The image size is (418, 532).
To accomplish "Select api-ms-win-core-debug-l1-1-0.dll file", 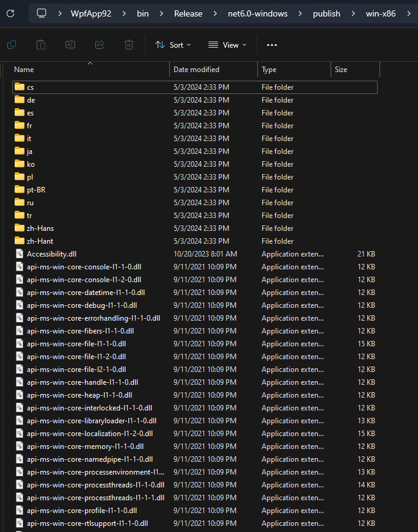I will (x=194, y=305).
